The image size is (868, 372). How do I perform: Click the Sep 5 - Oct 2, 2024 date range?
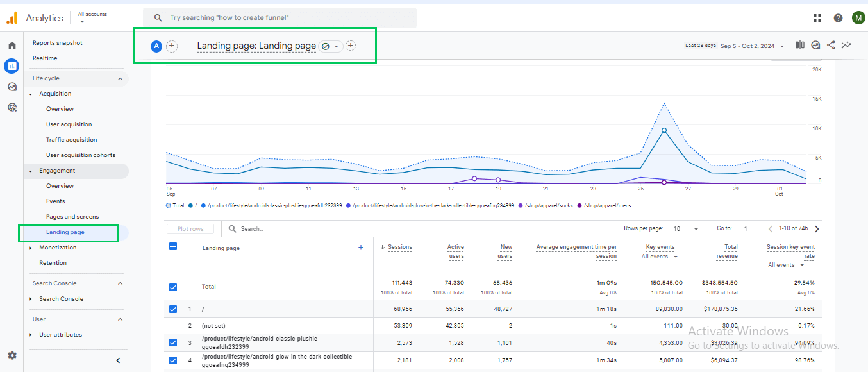click(x=747, y=46)
